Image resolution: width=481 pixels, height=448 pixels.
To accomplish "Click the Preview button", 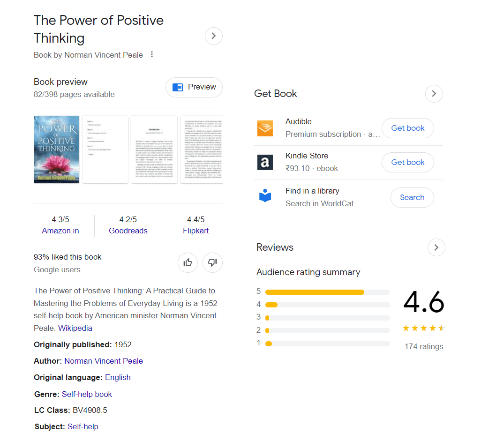I will (194, 87).
